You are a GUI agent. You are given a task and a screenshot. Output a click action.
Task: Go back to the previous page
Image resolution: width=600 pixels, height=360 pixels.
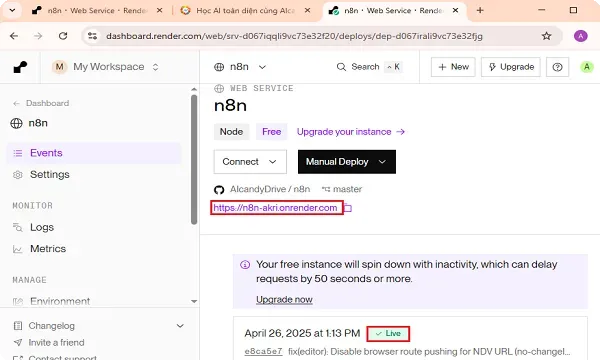point(14,36)
